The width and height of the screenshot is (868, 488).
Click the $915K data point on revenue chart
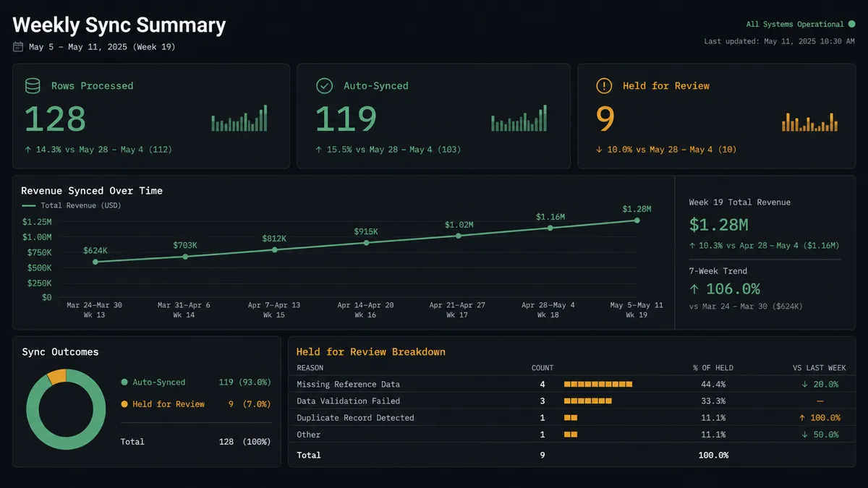[366, 243]
